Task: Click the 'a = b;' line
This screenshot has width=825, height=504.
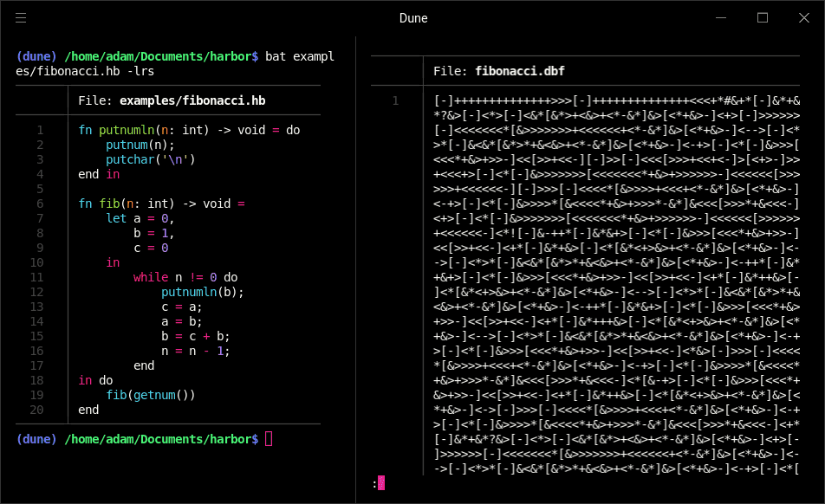Action: [x=181, y=321]
